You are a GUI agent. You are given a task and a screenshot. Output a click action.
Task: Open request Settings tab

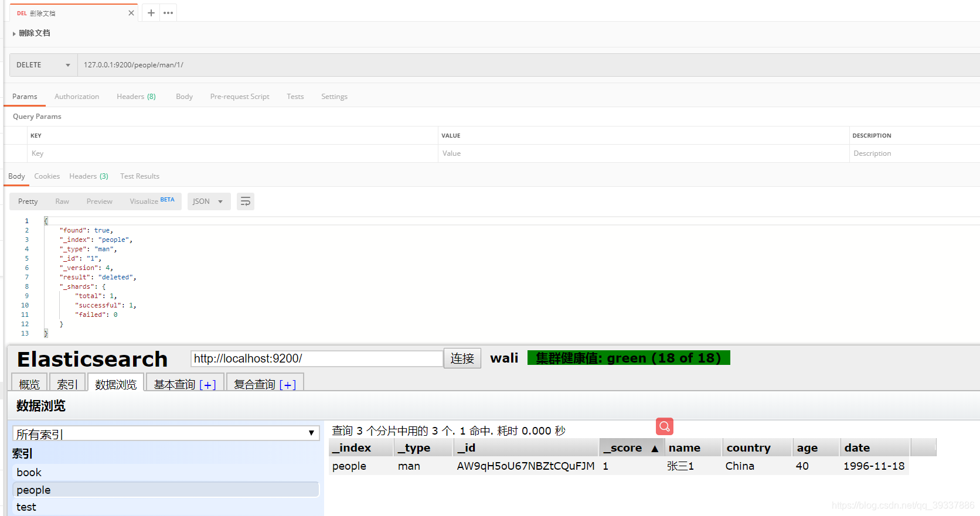[334, 97]
